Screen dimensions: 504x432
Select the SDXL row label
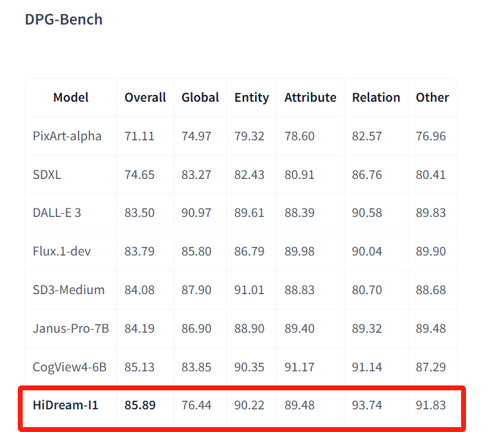(x=47, y=175)
